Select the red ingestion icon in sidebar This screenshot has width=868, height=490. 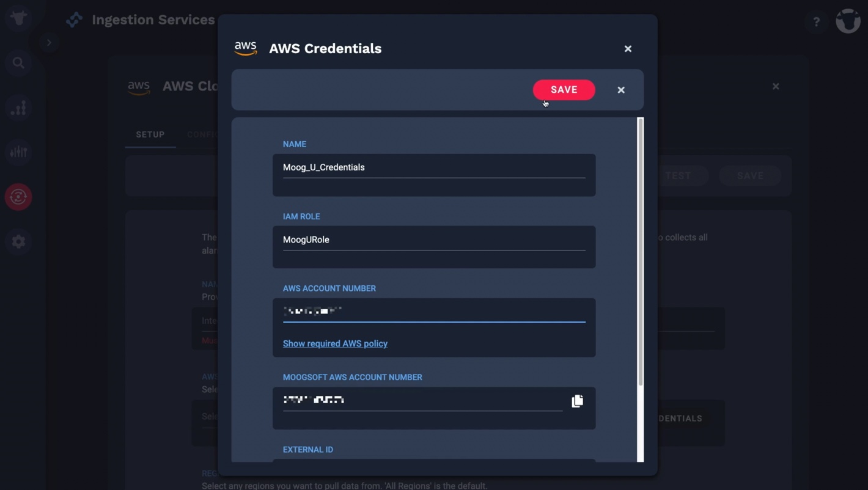(x=18, y=197)
